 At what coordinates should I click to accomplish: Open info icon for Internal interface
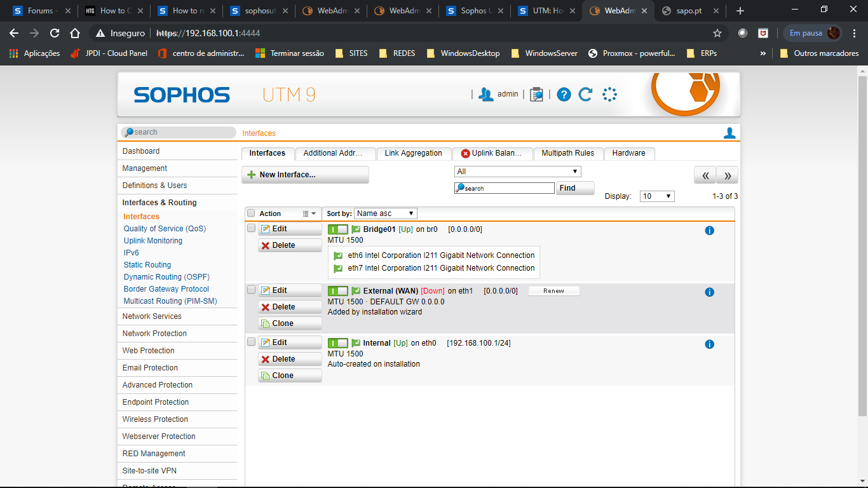(710, 344)
